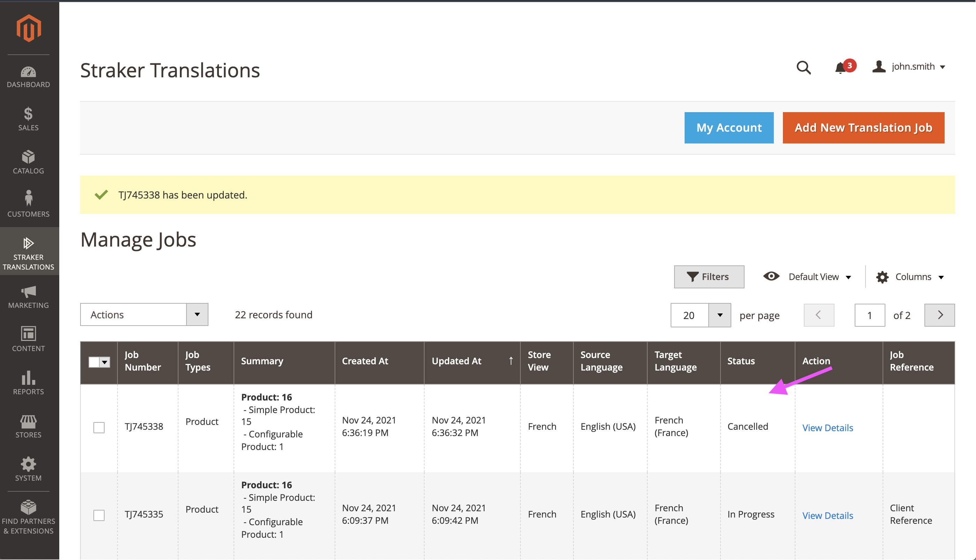Open the Default View bookmark menu

[807, 277]
